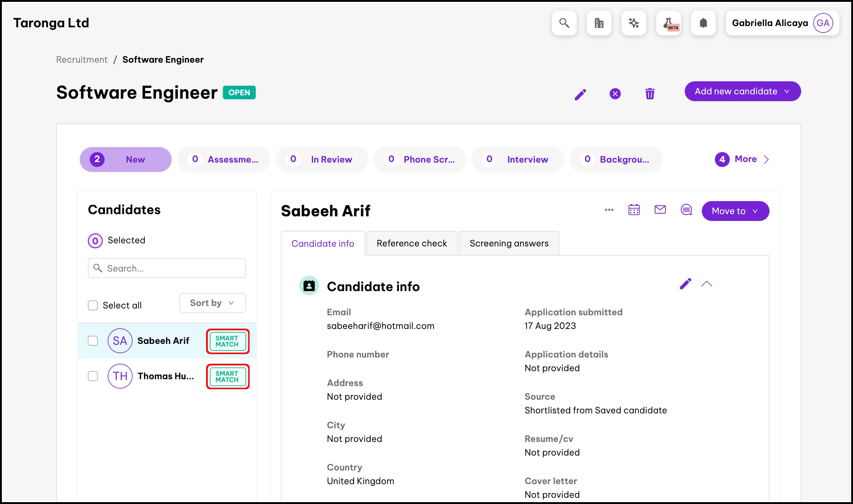Click the Candidate info badge icon

click(x=309, y=286)
